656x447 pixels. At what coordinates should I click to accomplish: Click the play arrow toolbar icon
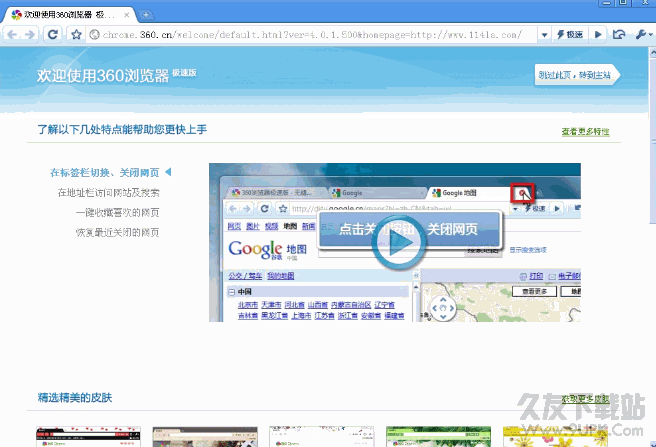pos(598,35)
